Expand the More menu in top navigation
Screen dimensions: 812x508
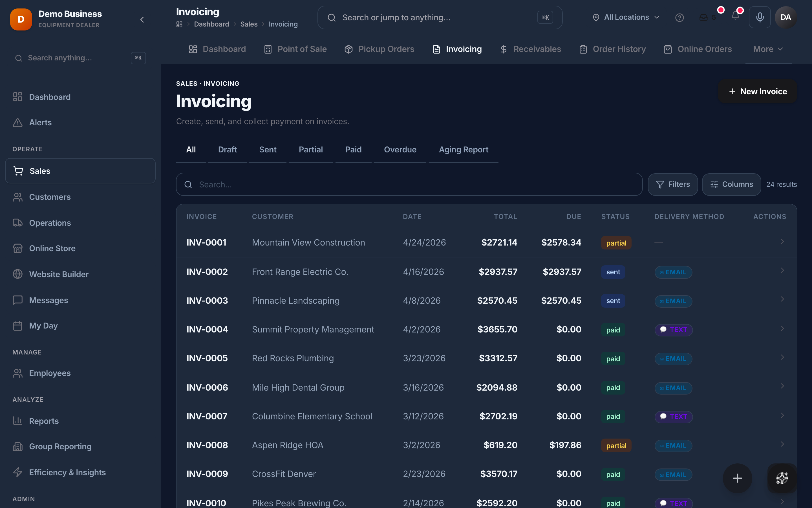point(768,49)
